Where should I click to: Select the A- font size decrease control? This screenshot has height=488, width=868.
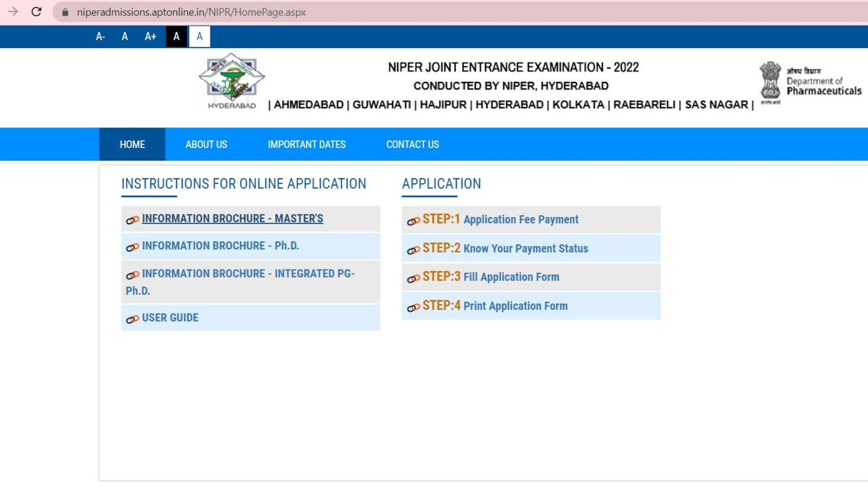(100, 36)
